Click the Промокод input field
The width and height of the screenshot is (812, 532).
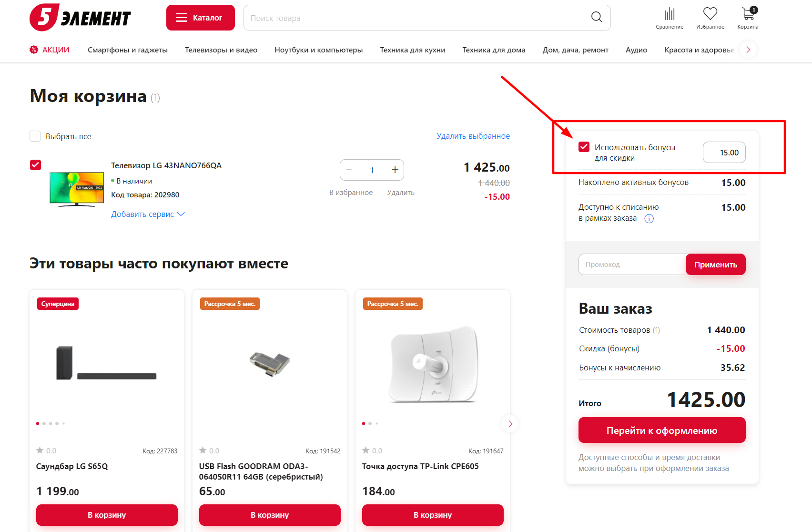click(x=631, y=265)
